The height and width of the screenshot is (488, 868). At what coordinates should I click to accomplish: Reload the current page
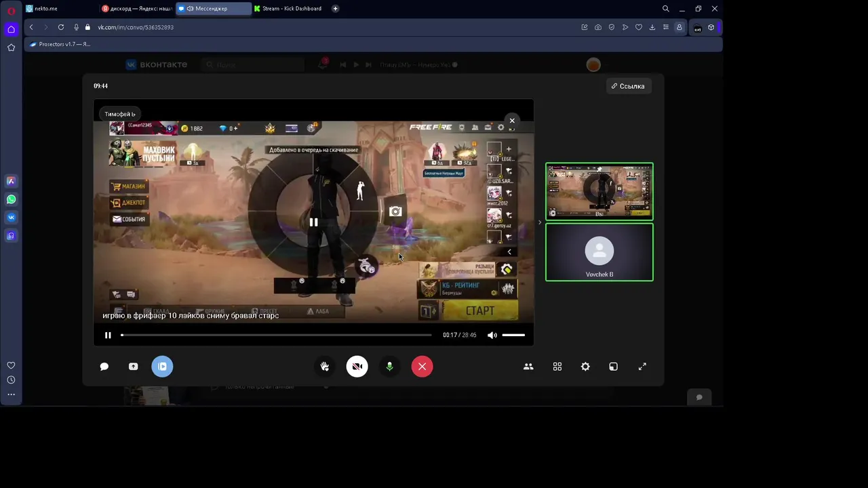pos(61,27)
